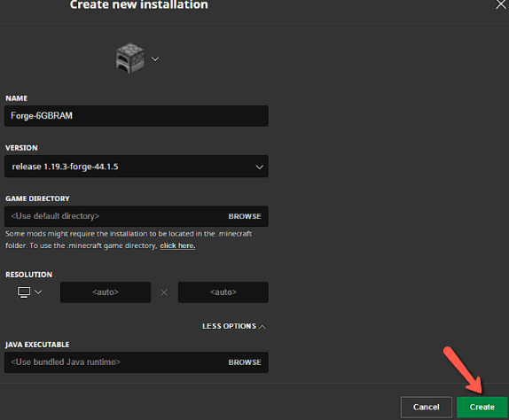Click the resolution height auto field
The width and height of the screenshot is (509, 420).
click(223, 292)
